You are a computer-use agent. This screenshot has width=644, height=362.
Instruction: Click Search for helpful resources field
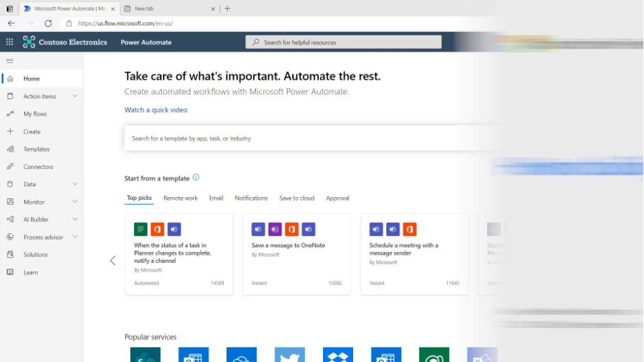point(344,42)
